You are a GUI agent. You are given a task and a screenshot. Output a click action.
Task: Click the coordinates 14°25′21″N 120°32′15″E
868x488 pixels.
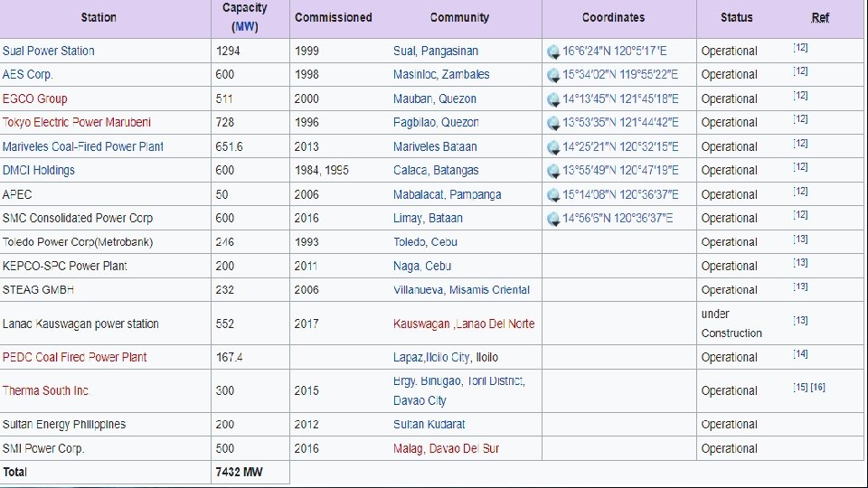620,146
